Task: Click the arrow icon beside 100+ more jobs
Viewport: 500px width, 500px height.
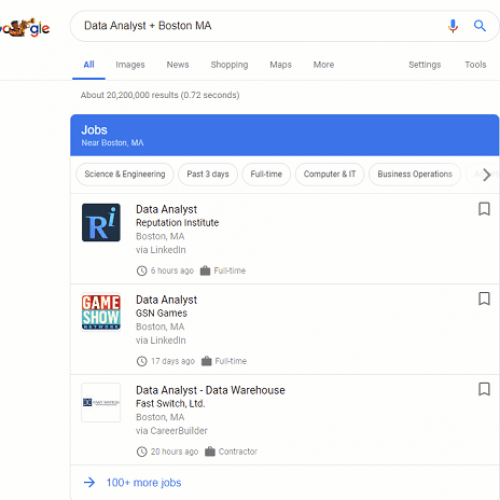Action: coord(89,482)
